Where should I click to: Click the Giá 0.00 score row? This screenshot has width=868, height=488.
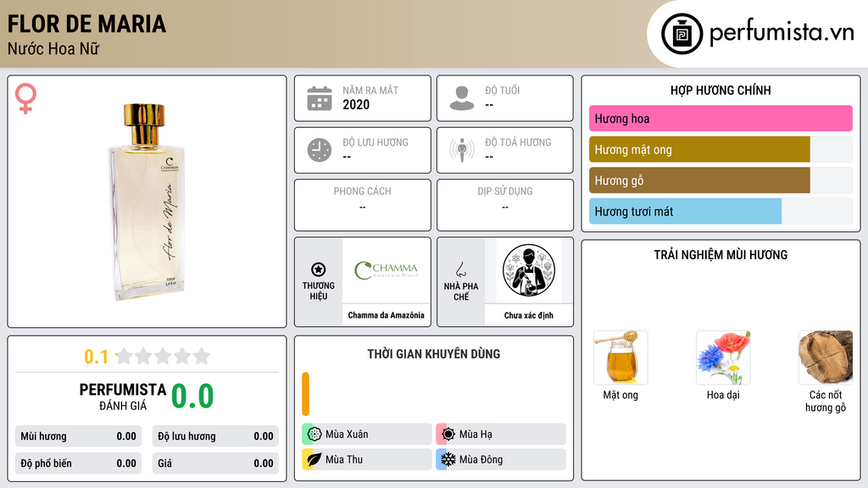tap(215, 463)
